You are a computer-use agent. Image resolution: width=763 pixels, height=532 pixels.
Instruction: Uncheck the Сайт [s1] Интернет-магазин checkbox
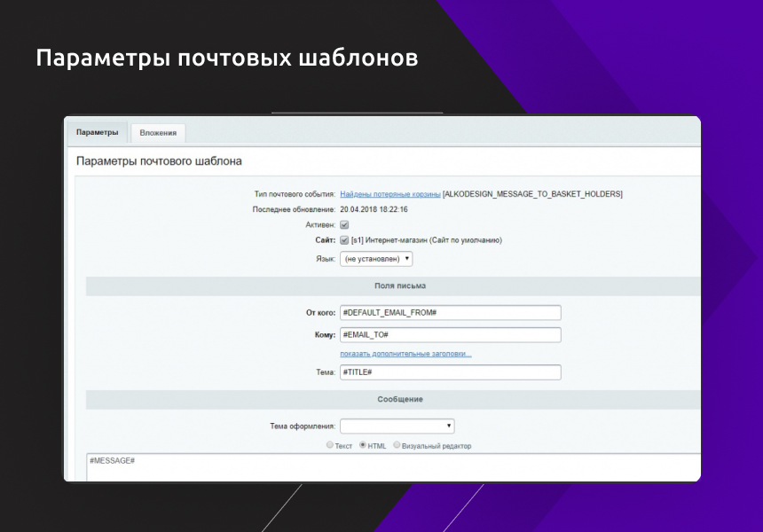coord(345,240)
